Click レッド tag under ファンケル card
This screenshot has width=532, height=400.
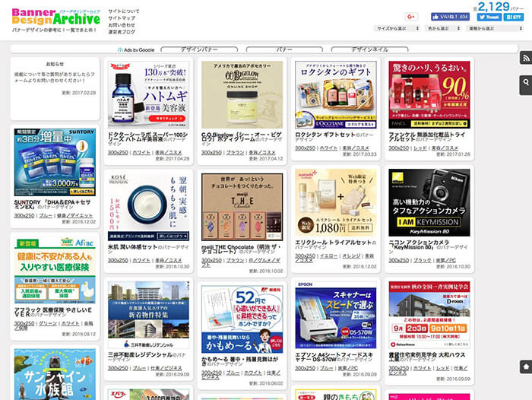click(420, 148)
